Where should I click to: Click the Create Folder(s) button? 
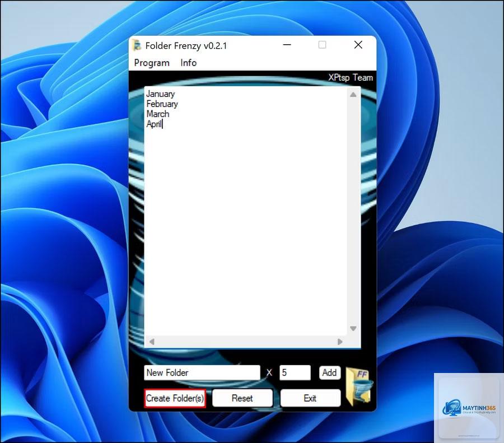click(175, 398)
